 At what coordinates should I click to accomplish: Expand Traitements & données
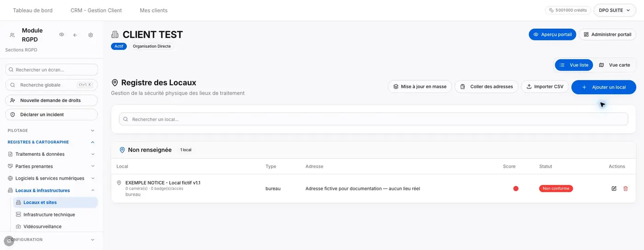click(x=52, y=154)
